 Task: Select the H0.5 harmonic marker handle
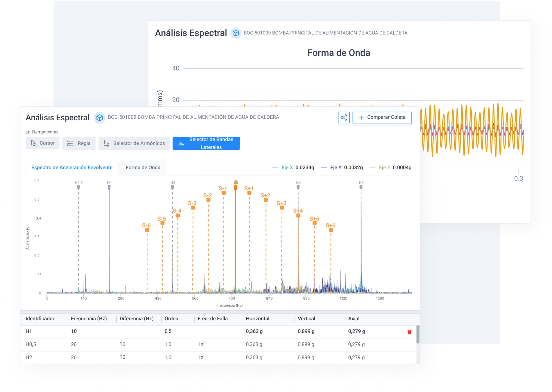(78, 187)
